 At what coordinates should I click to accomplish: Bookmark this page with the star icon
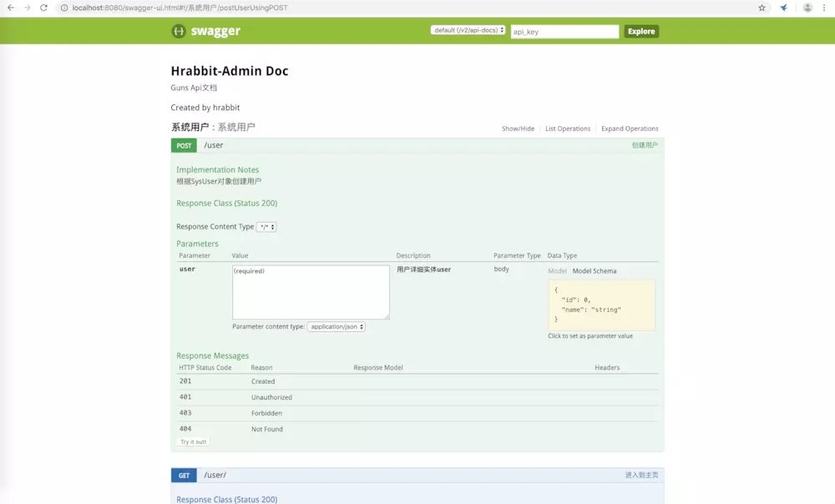point(762,8)
